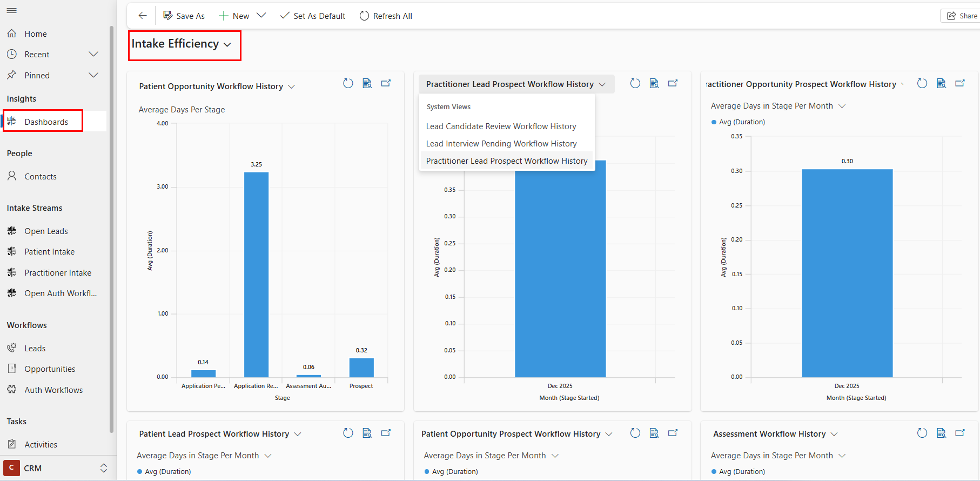The width and height of the screenshot is (980, 481).
Task: Expand the Pinned section in sidebar
Action: (93, 75)
